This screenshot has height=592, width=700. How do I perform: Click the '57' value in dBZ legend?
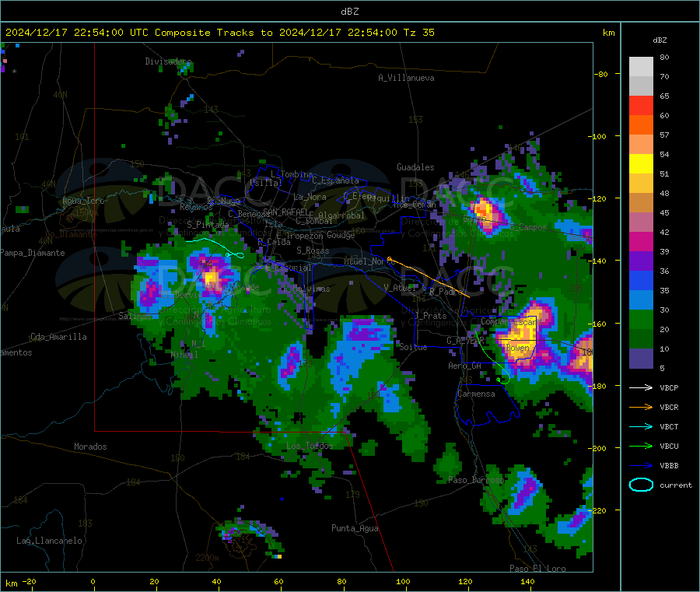(x=664, y=135)
